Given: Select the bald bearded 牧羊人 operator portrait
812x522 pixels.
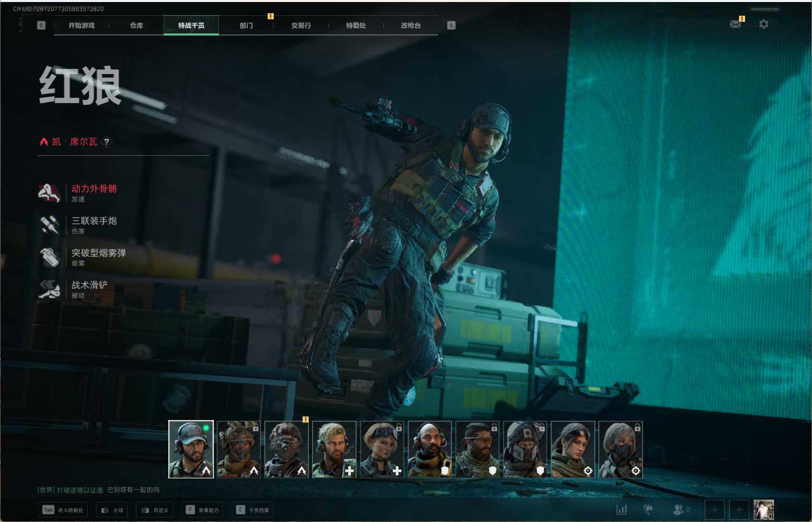Looking at the screenshot, I should point(429,449).
